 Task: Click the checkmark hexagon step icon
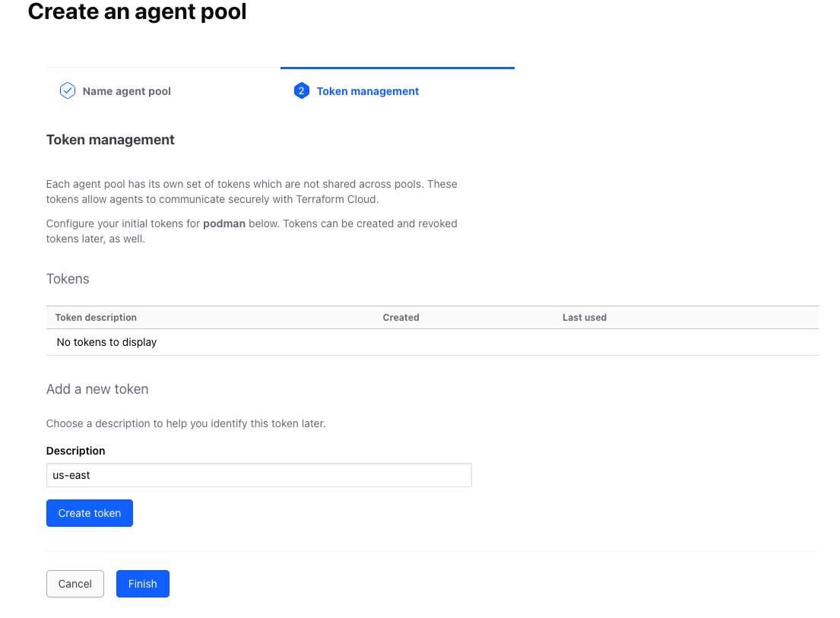coord(68,91)
